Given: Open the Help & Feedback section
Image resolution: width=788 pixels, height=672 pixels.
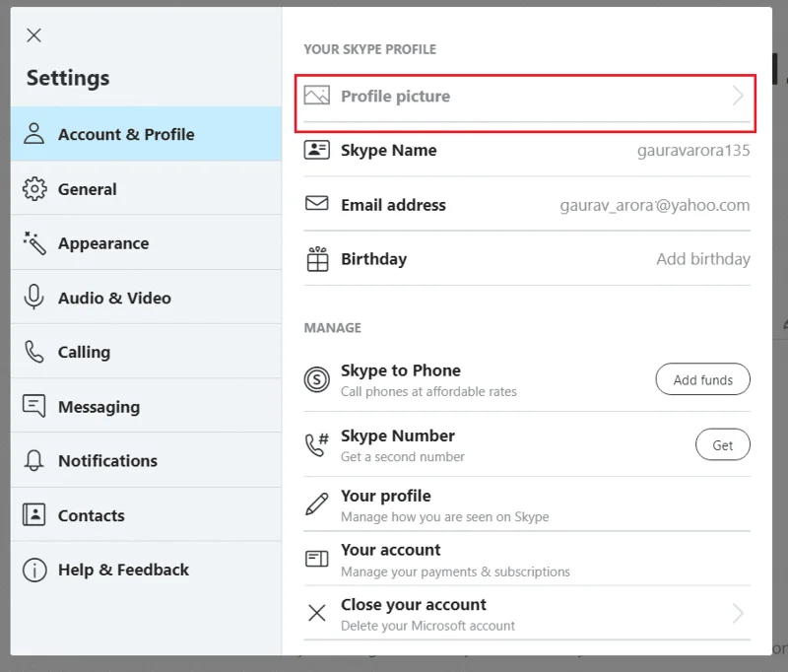Looking at the screenshot, I should 146,570.
